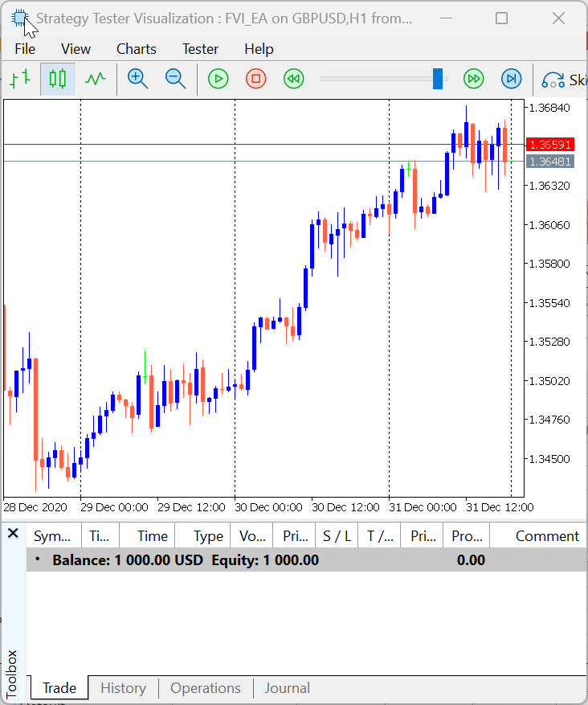Maximize the Strategy Tester window

[x=501, y=18]
